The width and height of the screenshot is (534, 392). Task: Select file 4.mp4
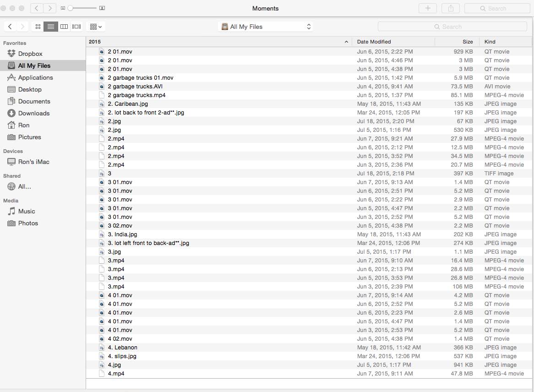point(309,374)
